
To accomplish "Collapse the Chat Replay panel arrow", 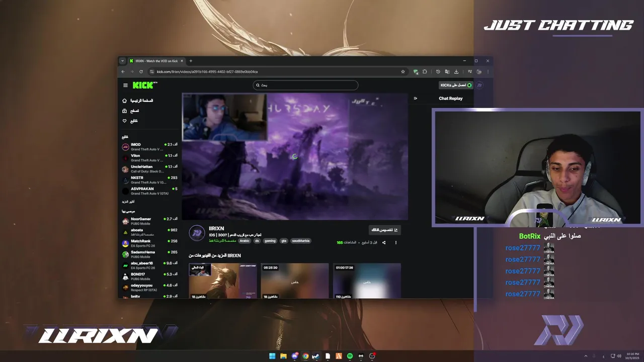I will point(415,99).
